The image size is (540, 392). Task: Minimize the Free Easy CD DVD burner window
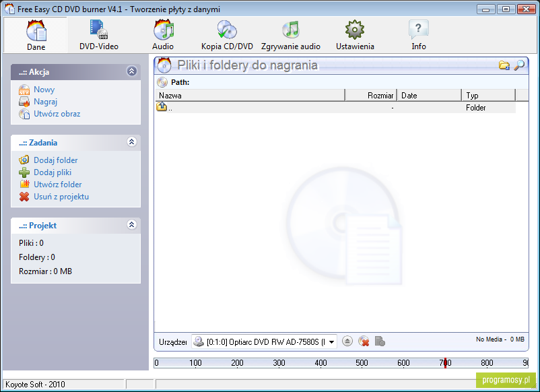pos(486,9)
